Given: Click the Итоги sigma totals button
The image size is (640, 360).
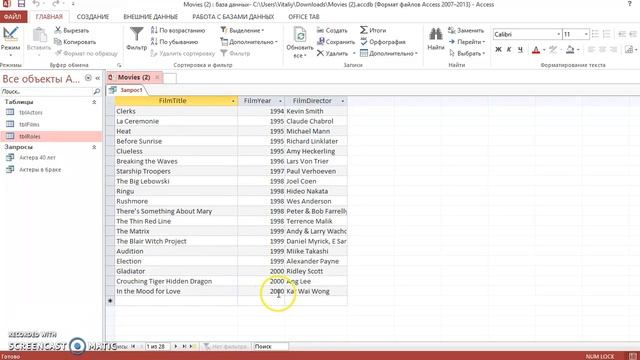Looking at the screenshot, I should [373, 30].
